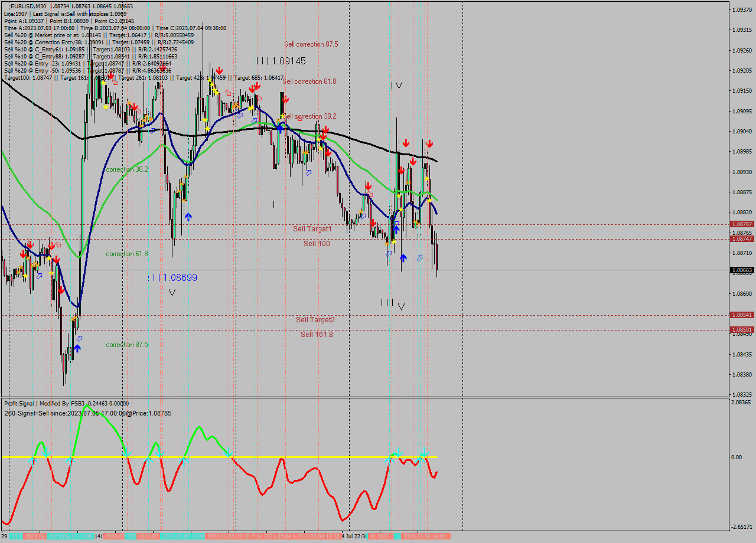Click the red down arrow above the IV label

[x=406, y=143]
